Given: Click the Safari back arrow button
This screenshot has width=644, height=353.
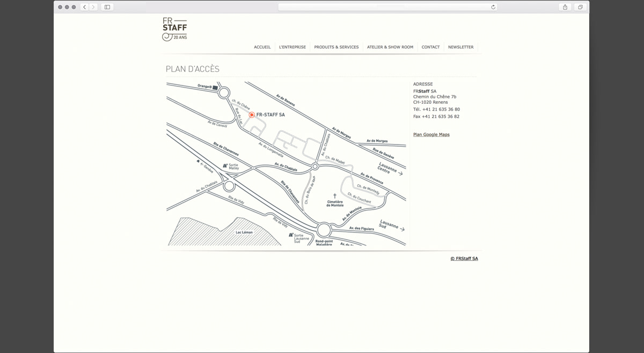Looking at the screenshot, I should click(x=85, y=7).
